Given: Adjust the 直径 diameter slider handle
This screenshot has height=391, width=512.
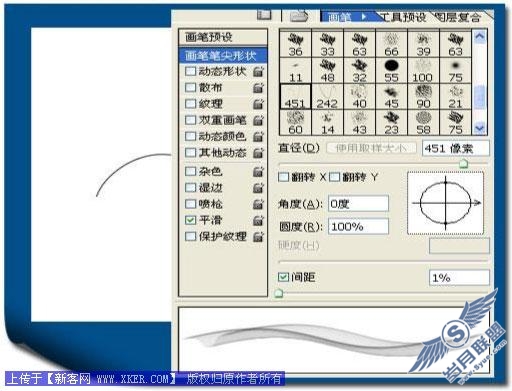Looking at the screenshot, I should pyautogui.click(x=464, y=163).
